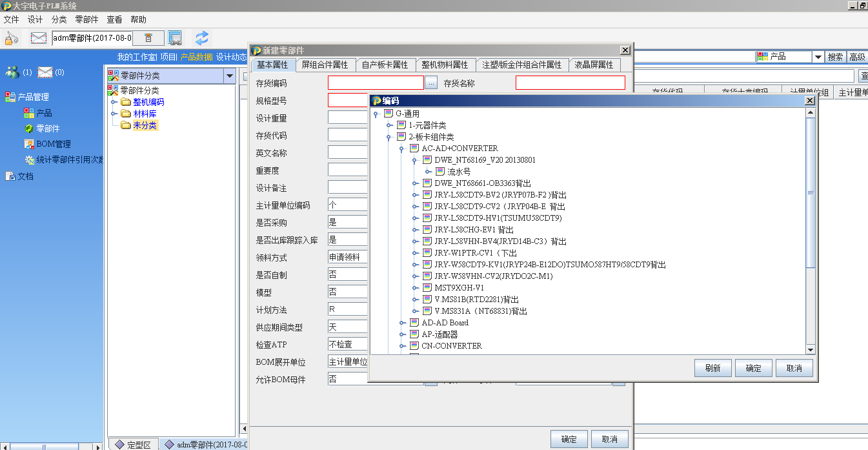Click 取消 in 新建零部件 dialog

(609, 439)
